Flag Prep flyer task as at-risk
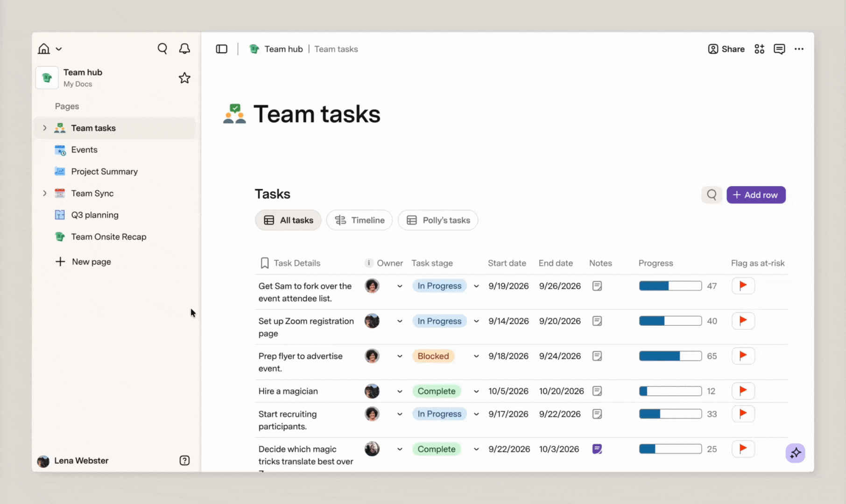The width and height of the screenshot is (846, 504). point(743,356)
